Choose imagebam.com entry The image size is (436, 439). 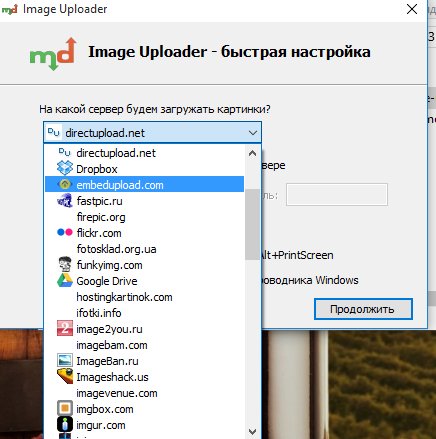(x=144, y=345)
